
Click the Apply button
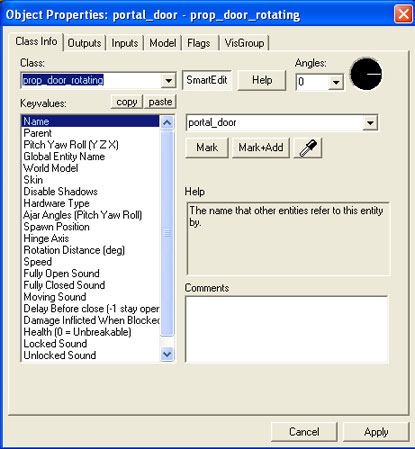pyautogui.click(x=376, y=432)
